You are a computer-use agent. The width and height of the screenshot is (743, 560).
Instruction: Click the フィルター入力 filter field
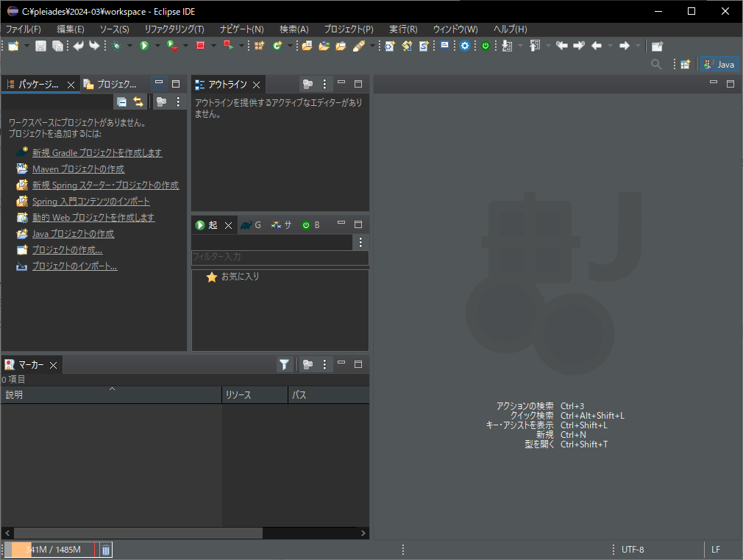tap(280, 257)
